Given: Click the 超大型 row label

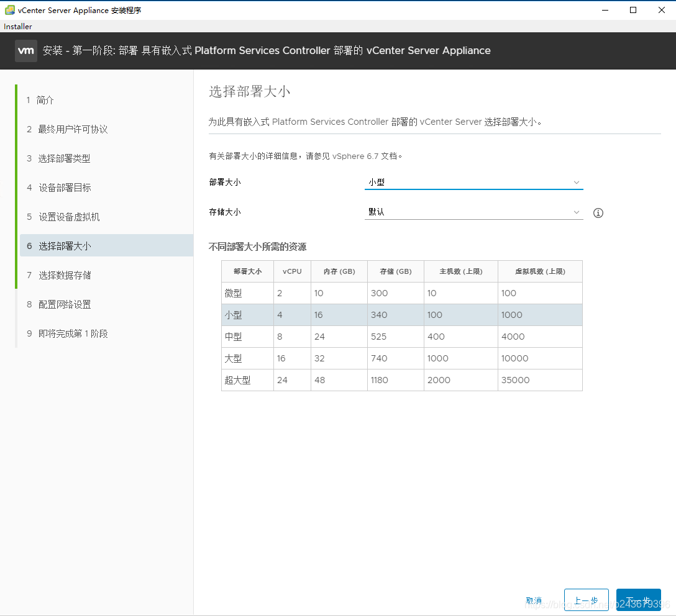Looking at the screenshot, I should (x=237, y=380).
